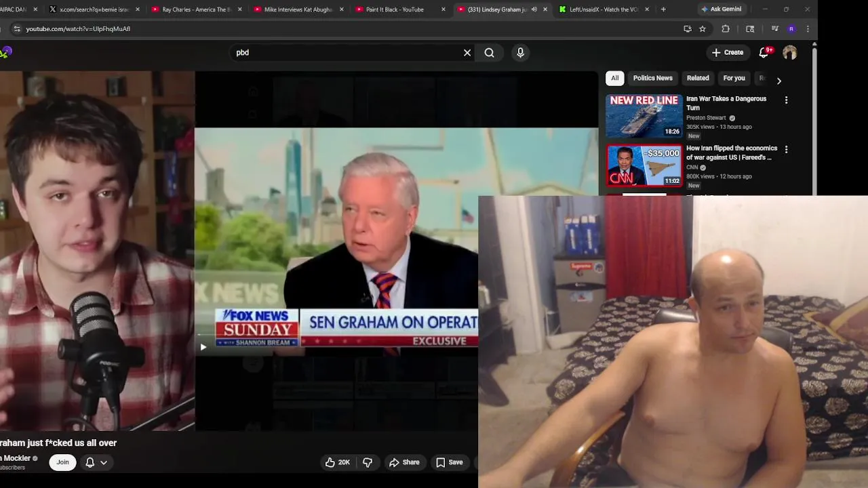The width and height of the screenshot is (868, 488).
Task: View site information icon in address bar
Action: click(17, 28)
